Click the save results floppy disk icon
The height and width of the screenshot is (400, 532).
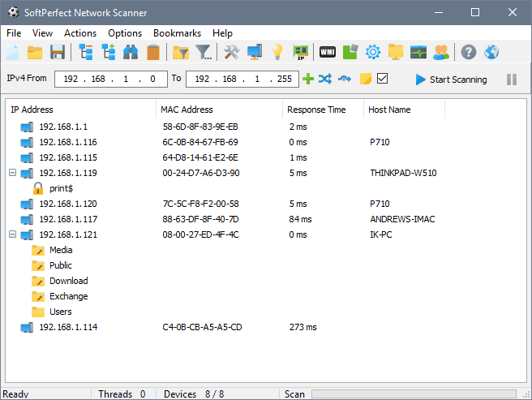coord(58,53)
